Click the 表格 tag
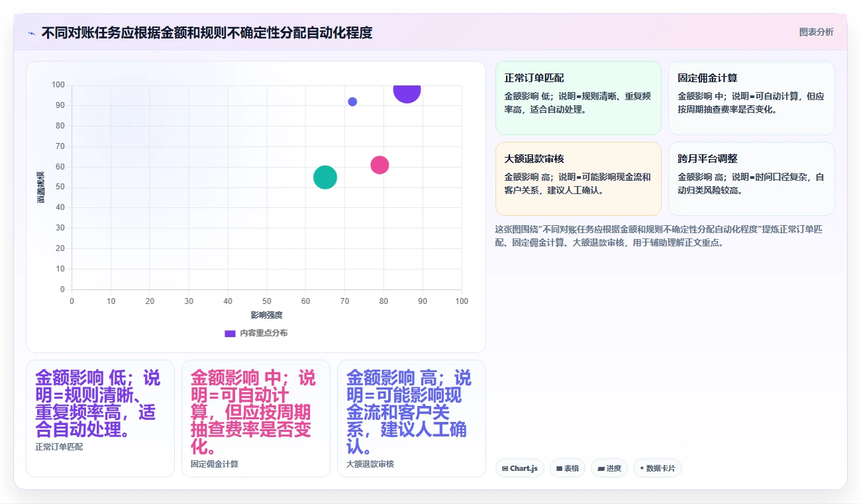 pyautogui.click(x=567, y=468)
